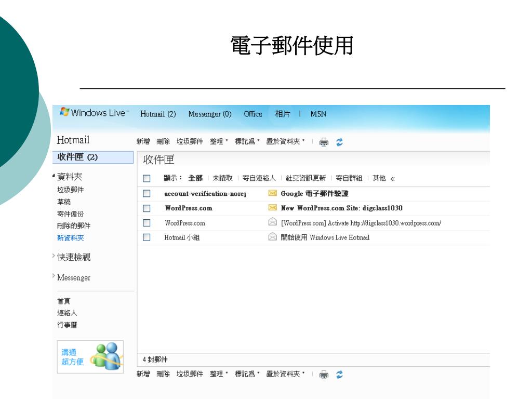Click bottom 刪除 button
The image size is (532, 399).
pyautogui.click(x=163, y=374)
